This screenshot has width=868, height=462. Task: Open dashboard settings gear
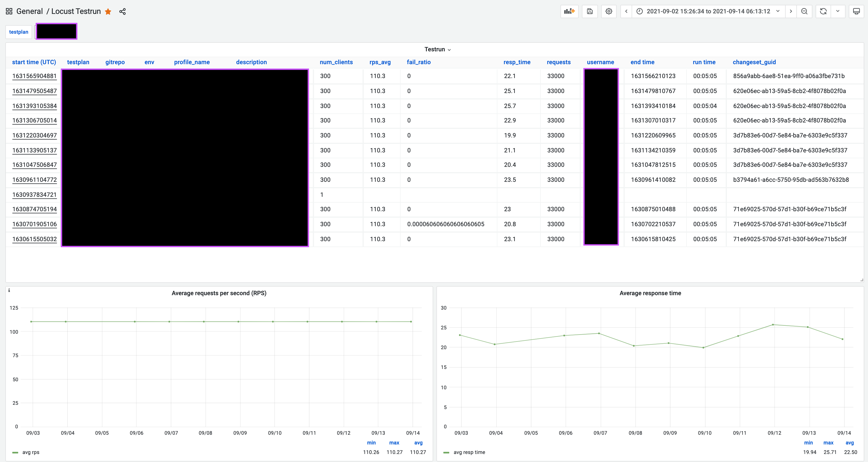coord(609,11)
